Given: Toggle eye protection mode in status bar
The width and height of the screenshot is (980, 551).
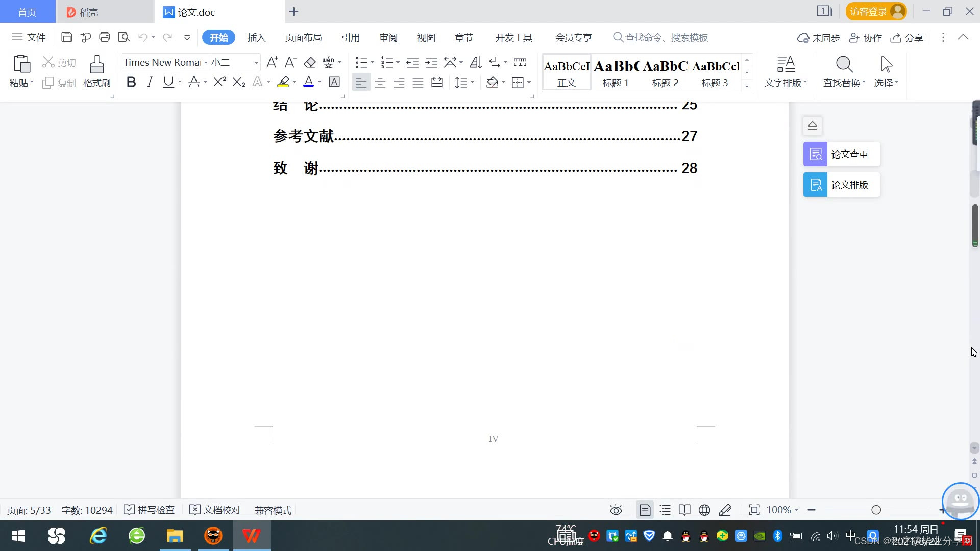Looking at the screenshot, I should (x=616, y=510).
